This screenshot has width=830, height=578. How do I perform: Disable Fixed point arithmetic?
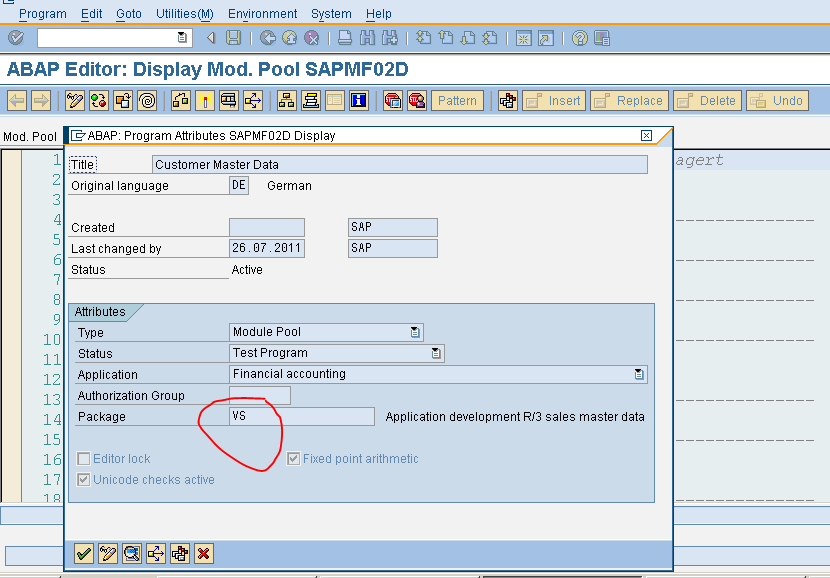click(x=293, y=458)
